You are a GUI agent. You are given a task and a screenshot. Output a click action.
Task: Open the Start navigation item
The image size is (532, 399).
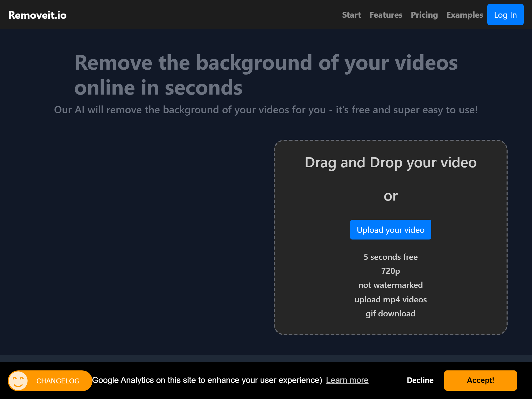(x=351, y=15)
